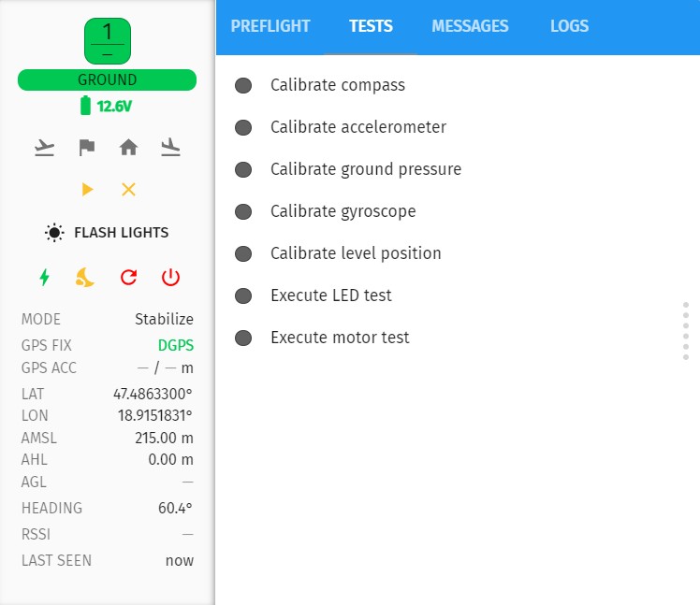Click longitude value 18.9151831°

click(155, 416)
